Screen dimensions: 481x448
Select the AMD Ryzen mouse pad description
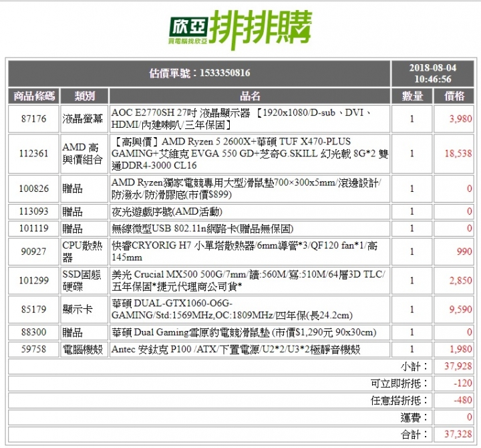click(250, 189)
